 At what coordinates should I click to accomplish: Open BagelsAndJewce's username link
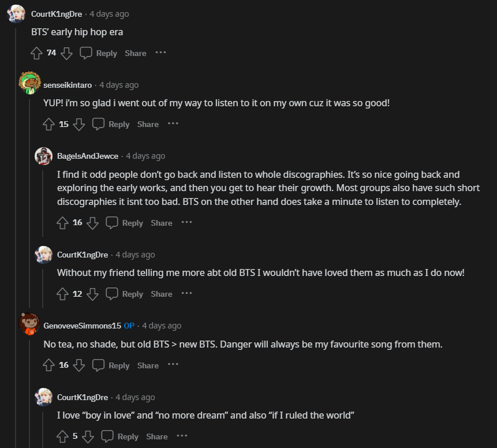[88, 156]
